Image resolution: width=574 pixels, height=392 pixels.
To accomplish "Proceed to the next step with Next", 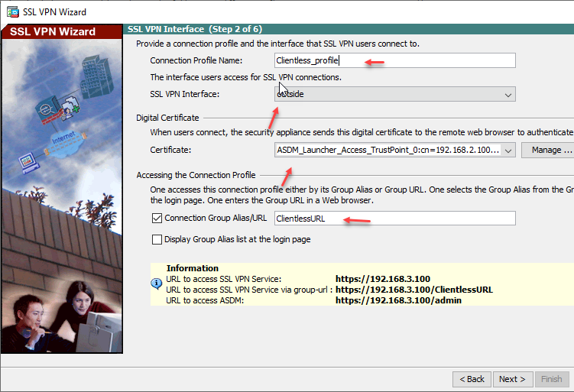I will (511, 379).
